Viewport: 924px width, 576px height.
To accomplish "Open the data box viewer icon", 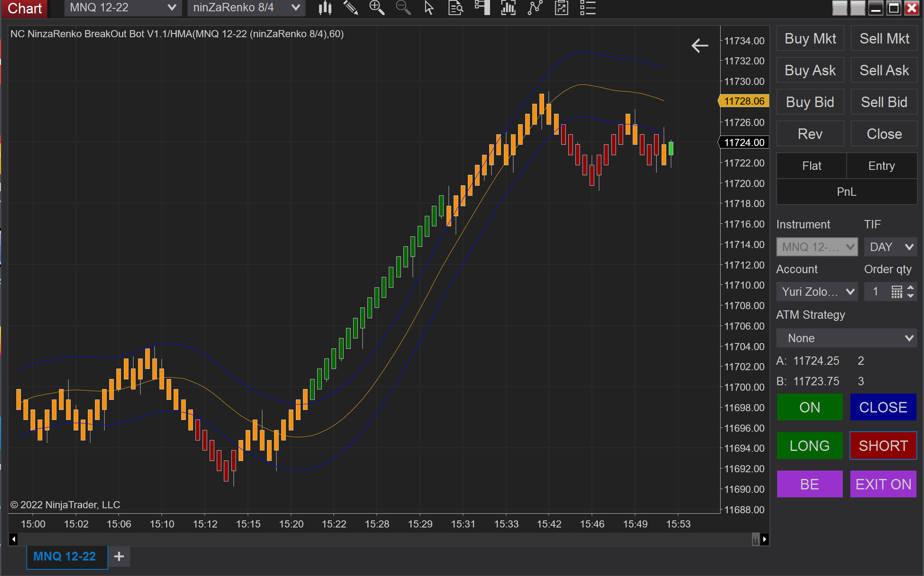I will 456,8.
